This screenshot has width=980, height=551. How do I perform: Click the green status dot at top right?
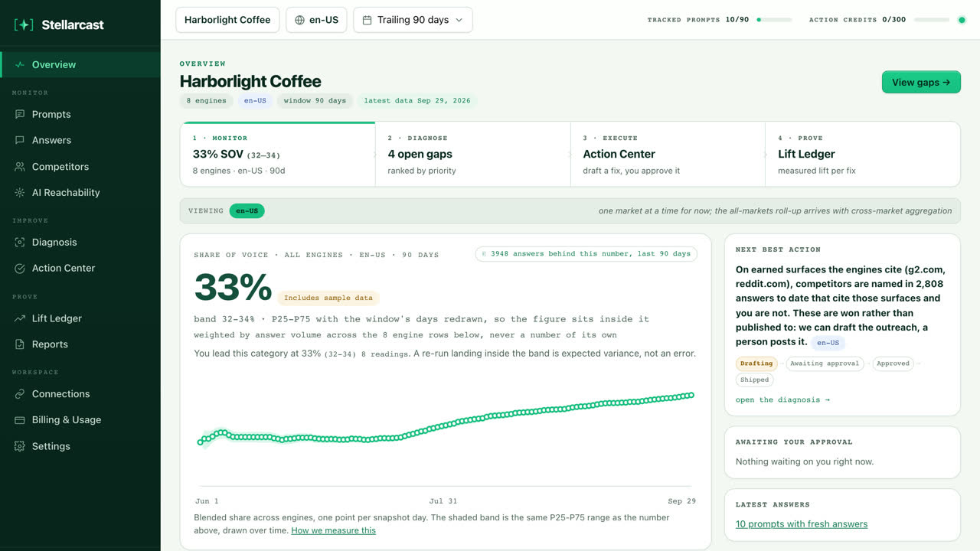(x=962, y=20)
